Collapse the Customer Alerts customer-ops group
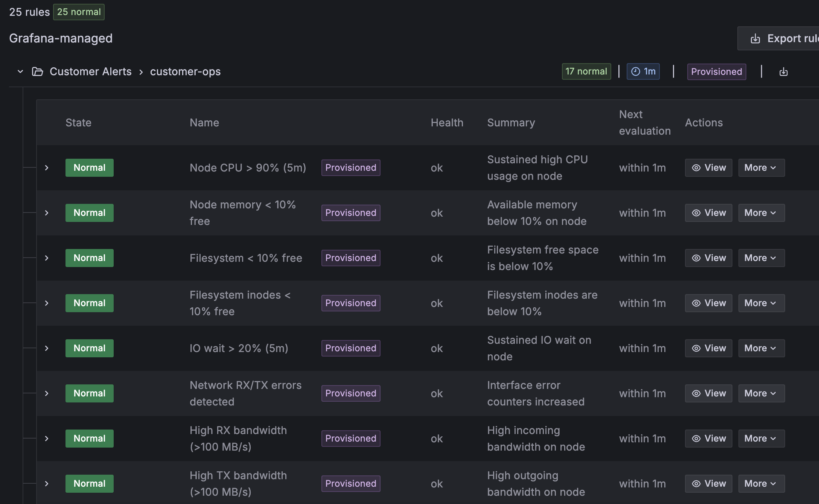819x504 pixels. tap(20, 71)
